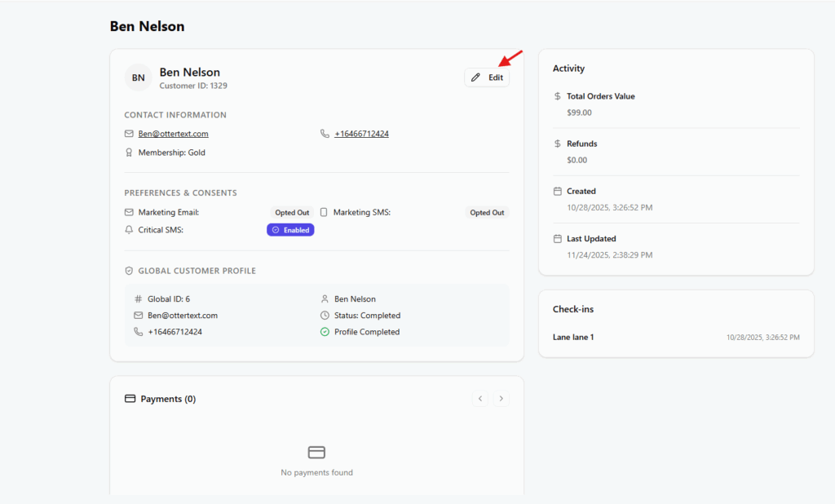The width and height of the screenshot is (835, 504).
Task: Click the envelope icon beside contact email
Action: pyautogui.click(x=129, y=134)
